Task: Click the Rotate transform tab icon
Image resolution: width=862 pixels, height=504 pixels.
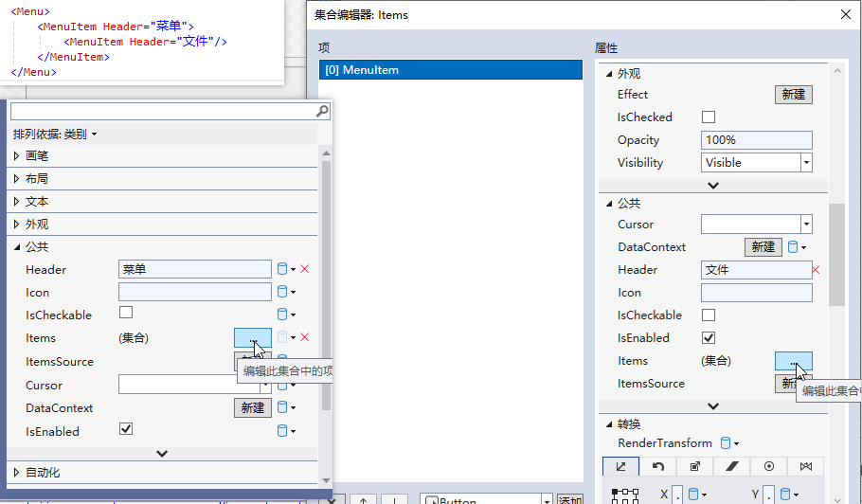Action: (x=657, y=466)
